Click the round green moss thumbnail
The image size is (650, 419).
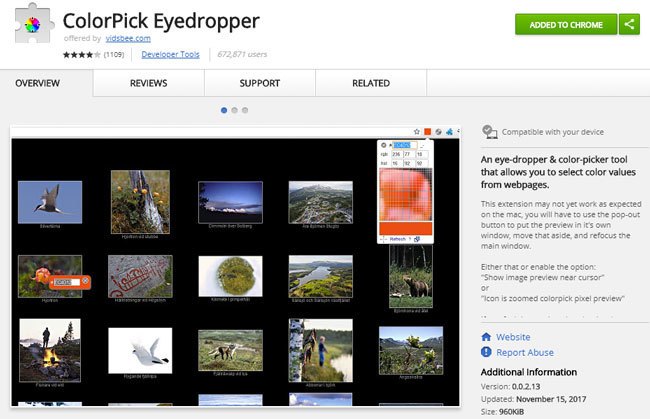[230, 276]
